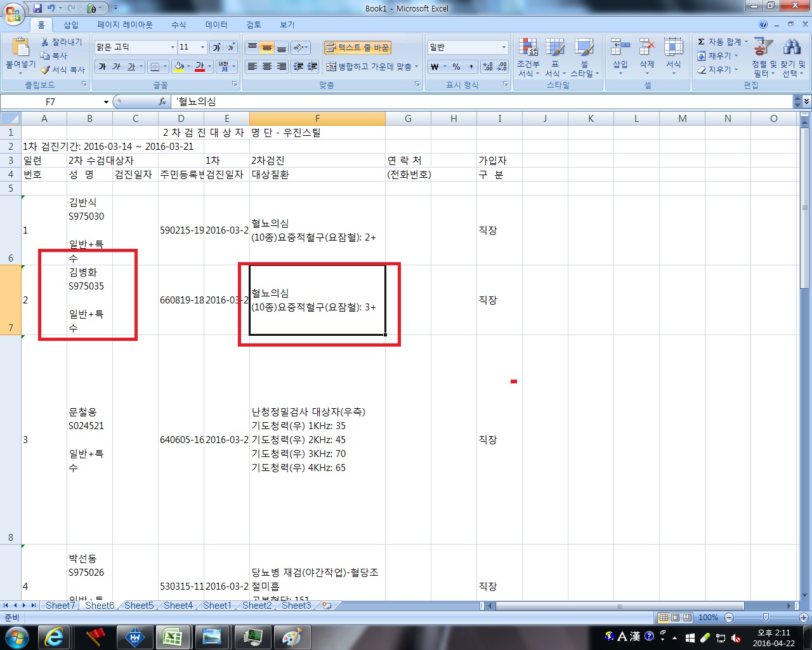
Task: Expand the number format dropdown (일반)
Action: (x=504, y=47)
